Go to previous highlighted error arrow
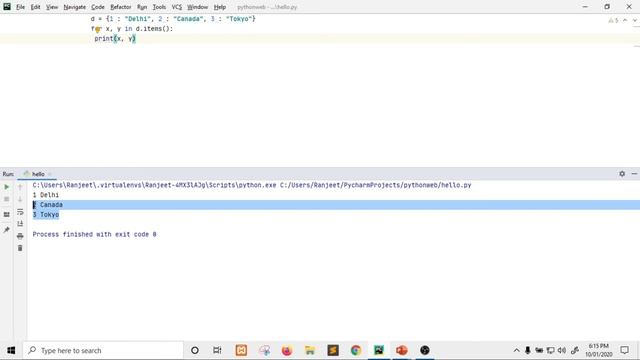640x360 pixels. pos(625,20)
